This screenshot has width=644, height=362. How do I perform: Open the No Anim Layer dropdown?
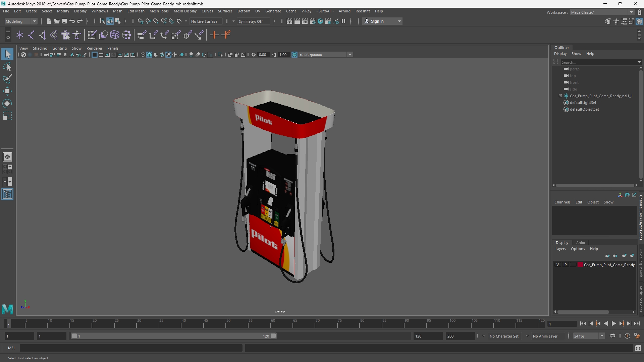(x=547, y=336)
